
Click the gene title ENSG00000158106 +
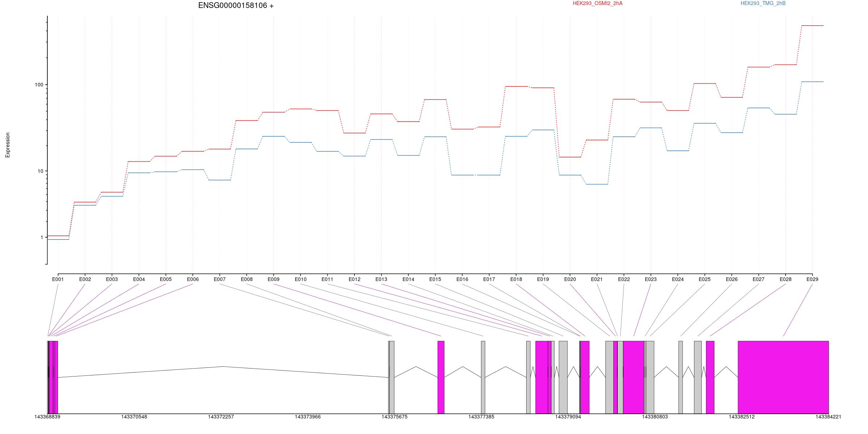tap(236, 5)
